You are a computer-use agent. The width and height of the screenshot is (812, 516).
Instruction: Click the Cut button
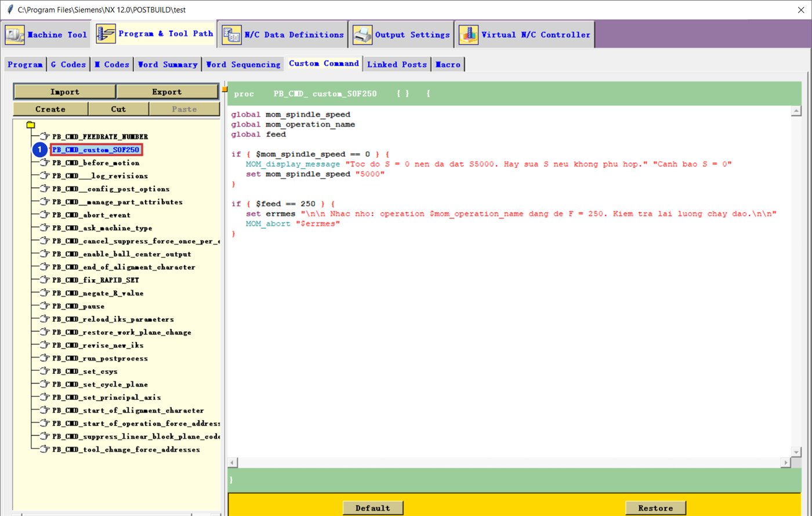tap(118, 109)
